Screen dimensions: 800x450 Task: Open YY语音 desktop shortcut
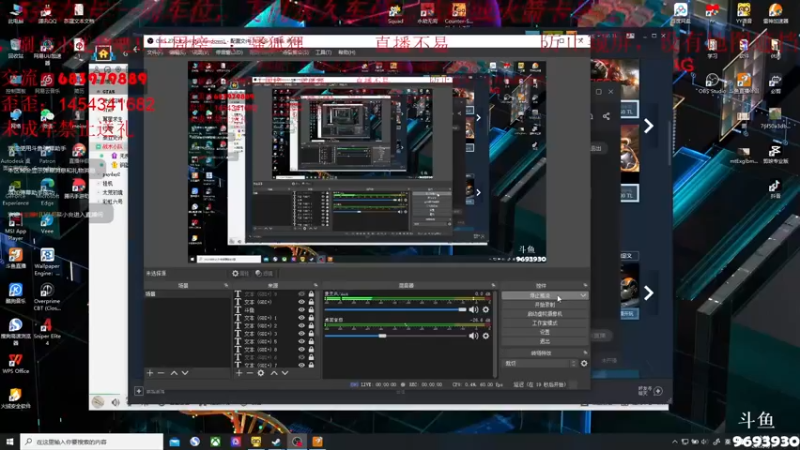pyautogui.click(x=744, y=13)
